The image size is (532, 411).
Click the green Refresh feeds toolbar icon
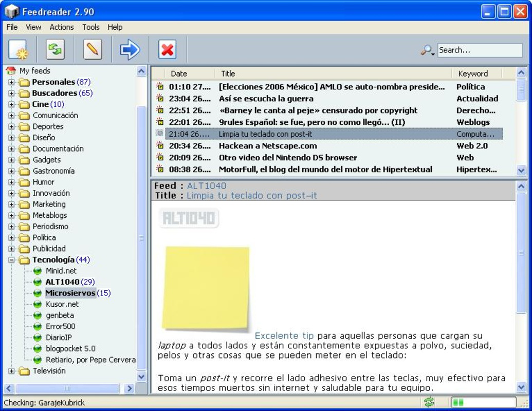[x=56, y=49]
